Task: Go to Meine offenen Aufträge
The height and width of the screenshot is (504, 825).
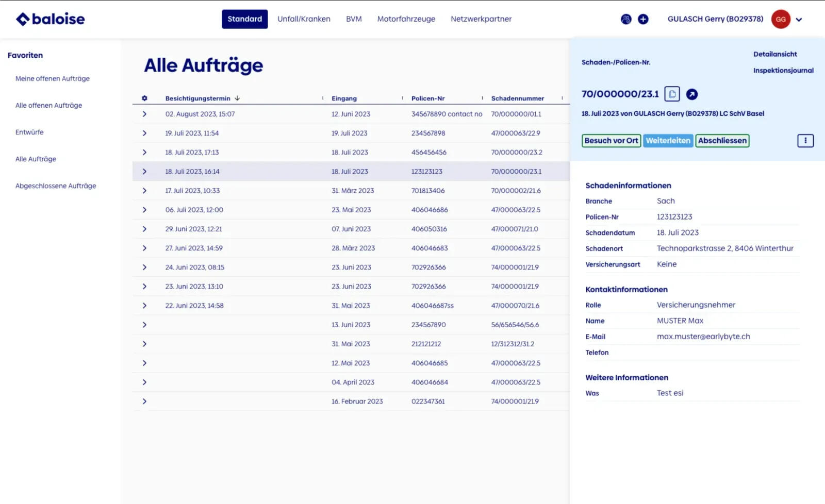Action: pos(53,79)
